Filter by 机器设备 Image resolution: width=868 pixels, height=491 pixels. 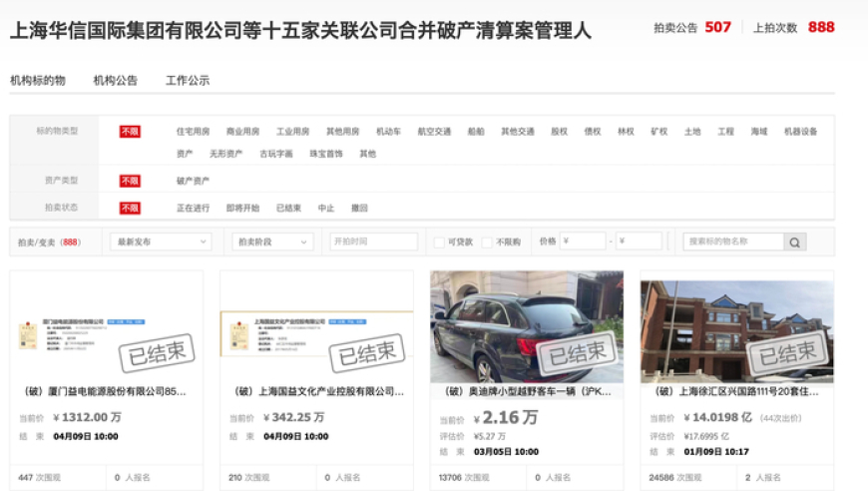click(x=800, y=132)
